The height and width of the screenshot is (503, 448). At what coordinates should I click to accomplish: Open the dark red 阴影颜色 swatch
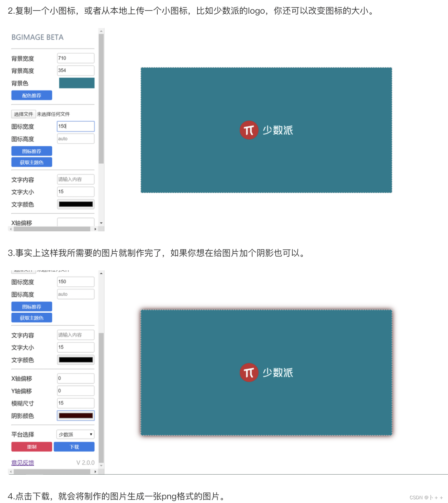click(76, 416)
